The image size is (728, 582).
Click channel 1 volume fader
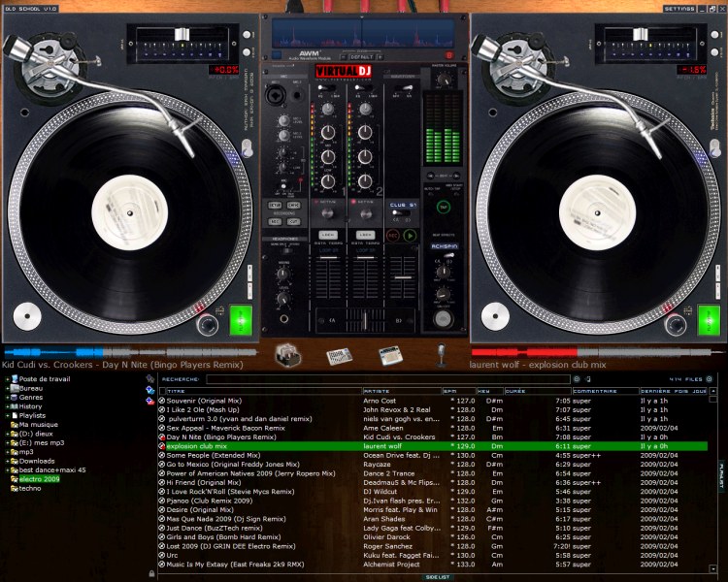pyautogui.click(x=328, y=258)
